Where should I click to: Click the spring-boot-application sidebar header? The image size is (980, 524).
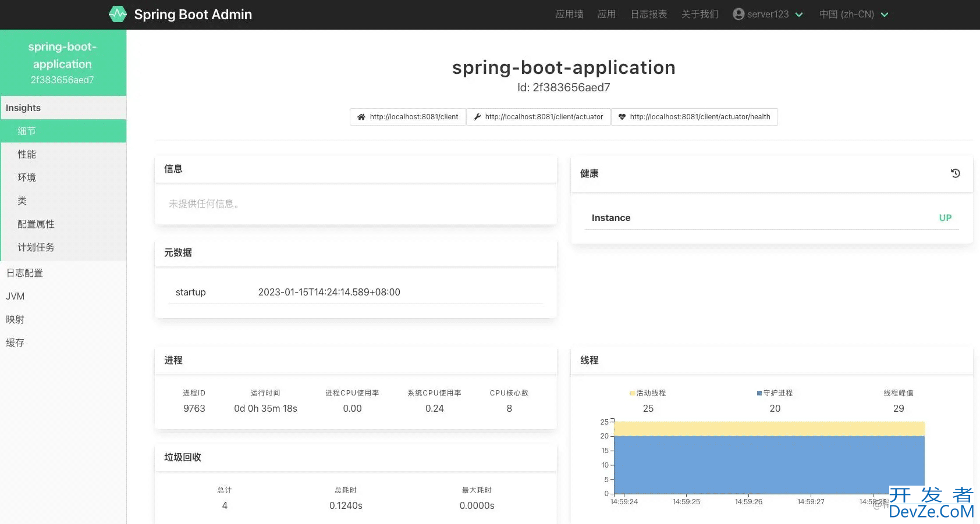(x=63, y=63)
